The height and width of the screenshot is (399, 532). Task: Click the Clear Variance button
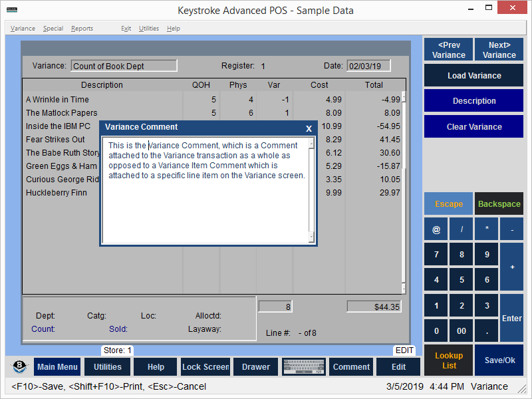coord(473,127)
